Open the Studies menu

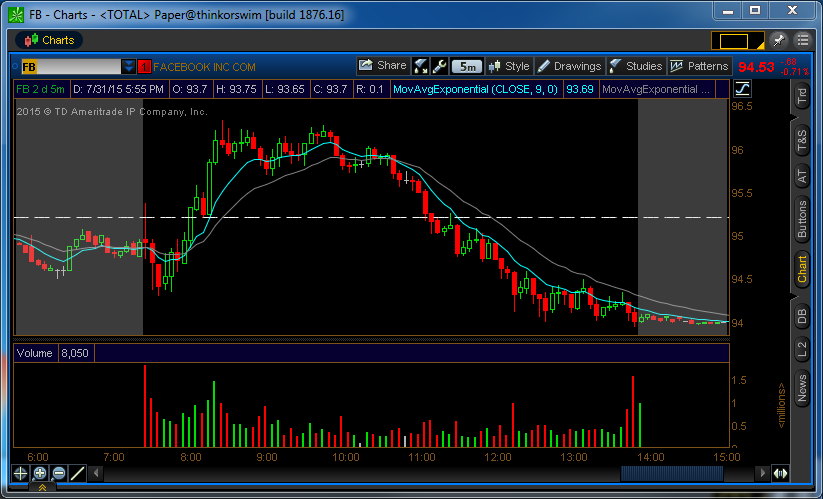click(636, 66)
